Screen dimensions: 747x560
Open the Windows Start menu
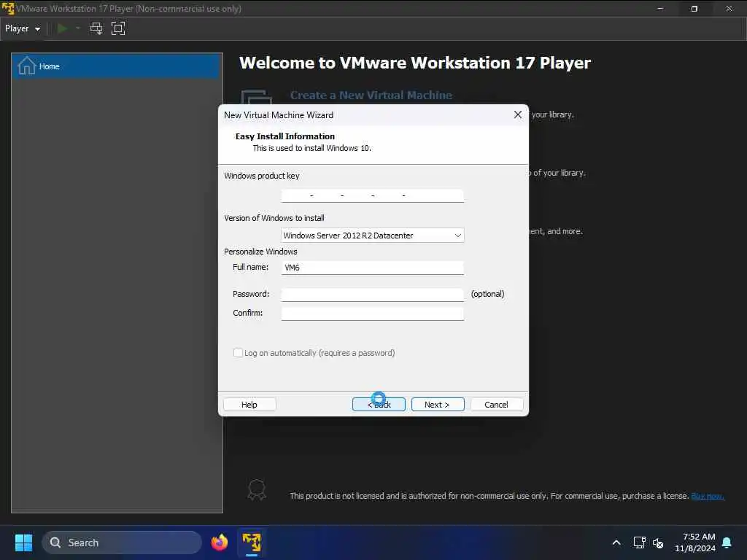[x=23, y=542]
